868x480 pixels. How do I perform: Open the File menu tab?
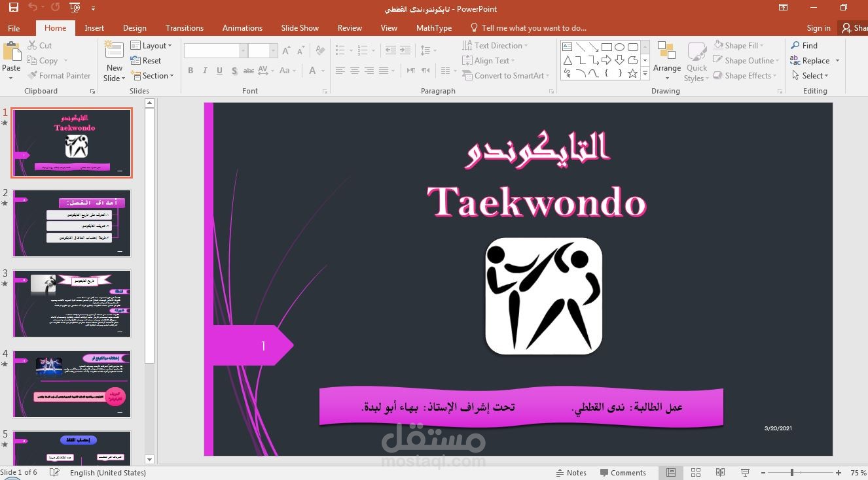(14, 28)
